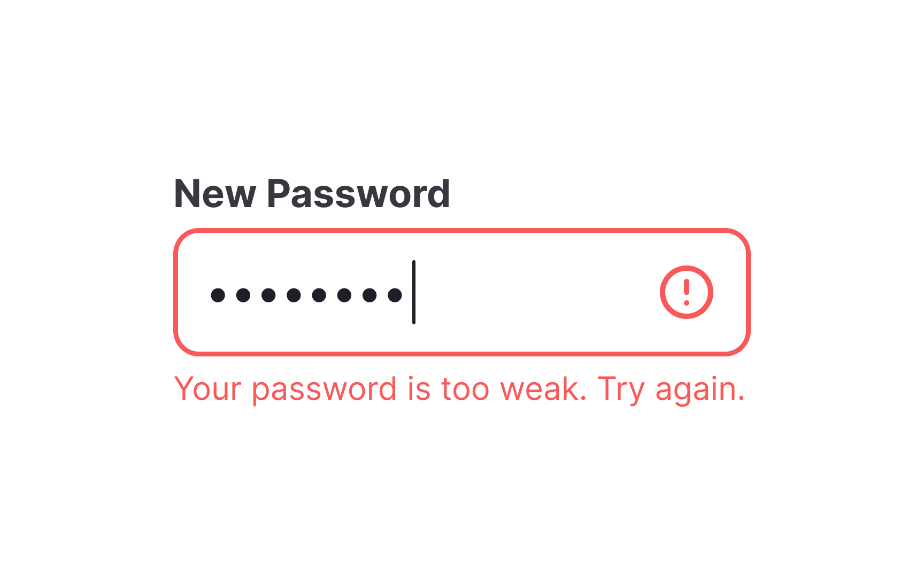Click the word "Your" in error message

point(208,389)
